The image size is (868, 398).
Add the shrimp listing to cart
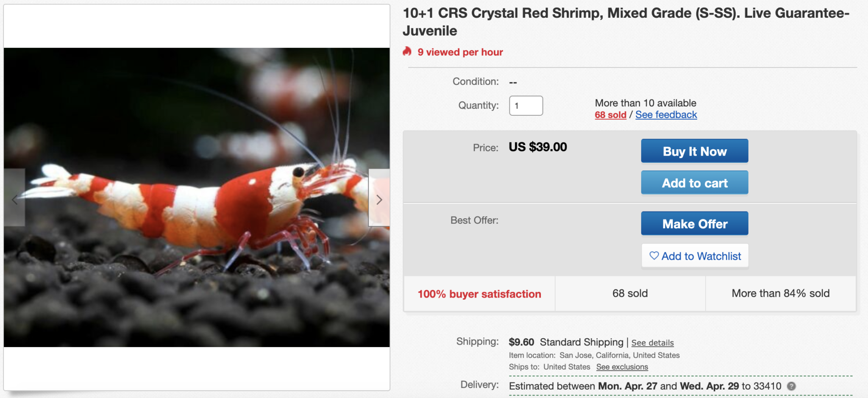[694, 182]
